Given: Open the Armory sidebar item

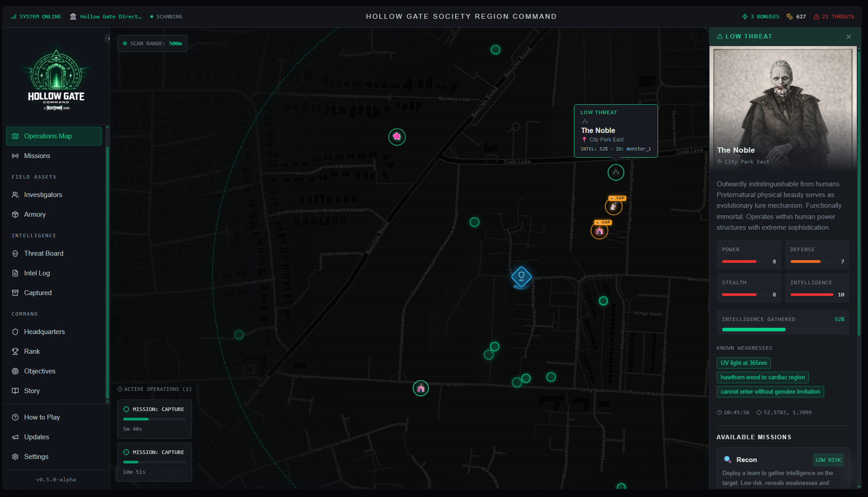Looking at the screenshot, I should click(35, 214).
